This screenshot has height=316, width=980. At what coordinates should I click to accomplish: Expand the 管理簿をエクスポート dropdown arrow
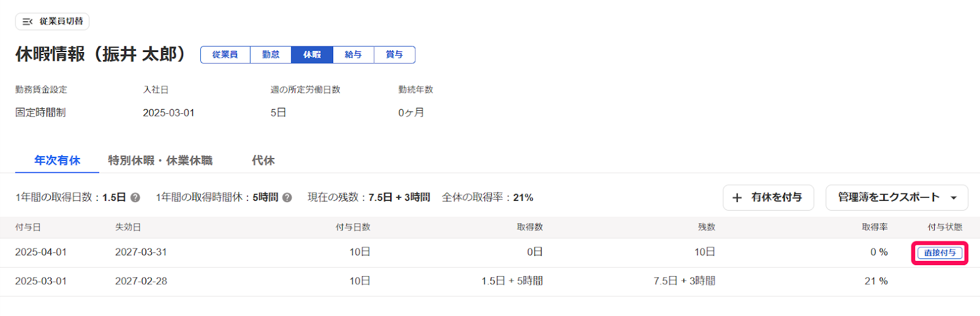(954, 198)
